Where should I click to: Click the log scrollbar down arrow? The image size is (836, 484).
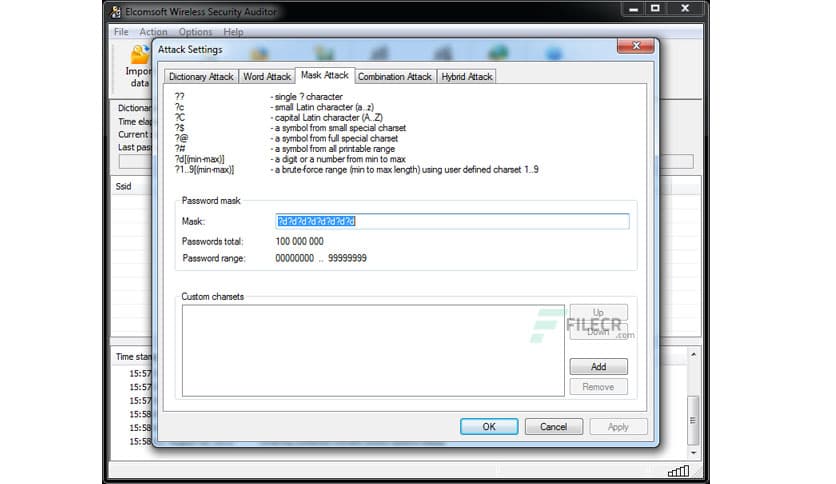click(x=693, y=453)
